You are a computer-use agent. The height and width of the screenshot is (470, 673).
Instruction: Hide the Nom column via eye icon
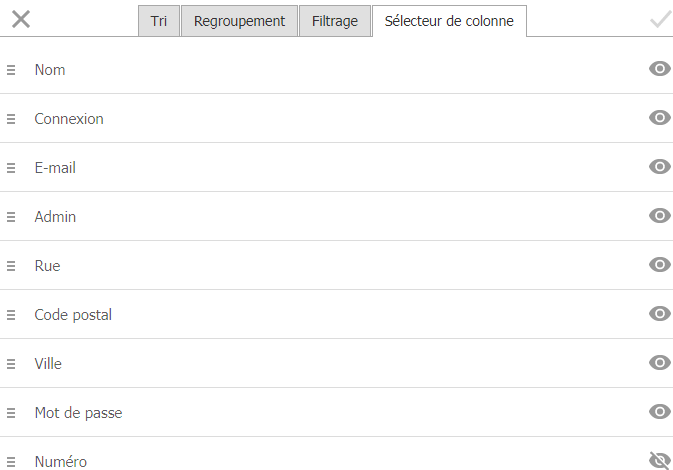pyautogui.click(x=660, y=69)
